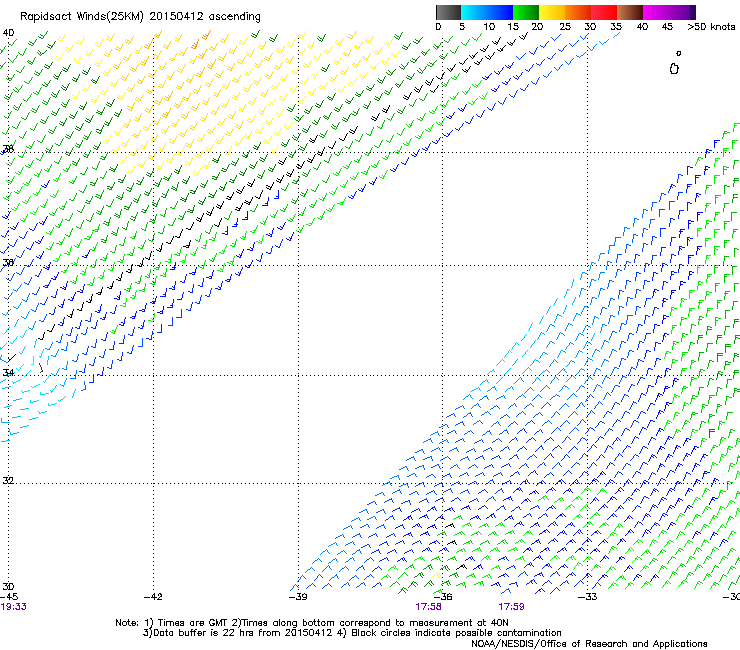Click the yellow 20-25 knots legend segment
The image size is (740, 650).
(x=552, y=12)
